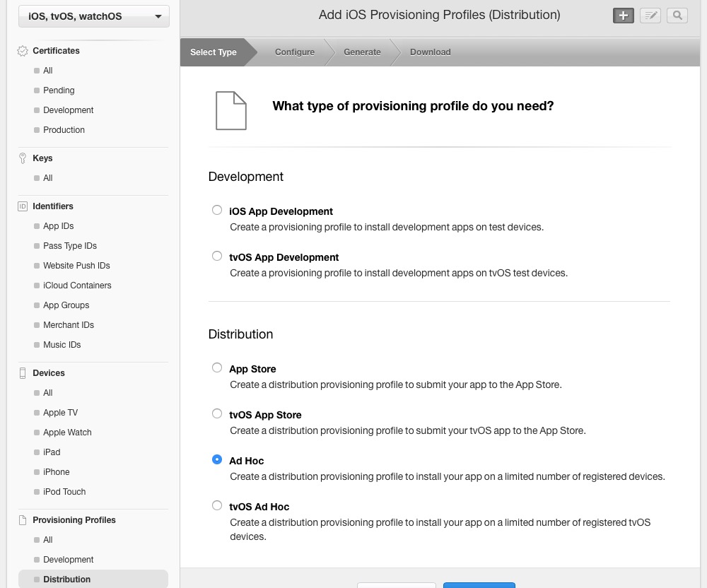The width and height of the screenshot is (707, 588).
Task: Choose the App Store distribution radio option
Action: coord(217,367)
